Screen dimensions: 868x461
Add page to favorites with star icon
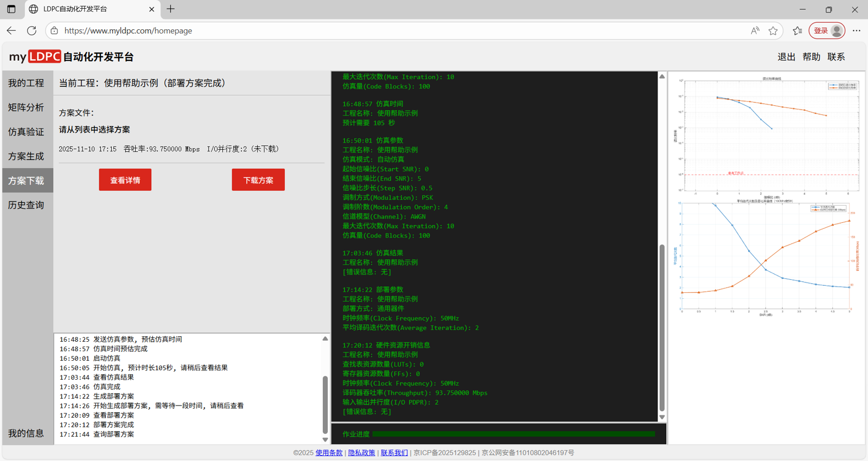click(773, 31)
